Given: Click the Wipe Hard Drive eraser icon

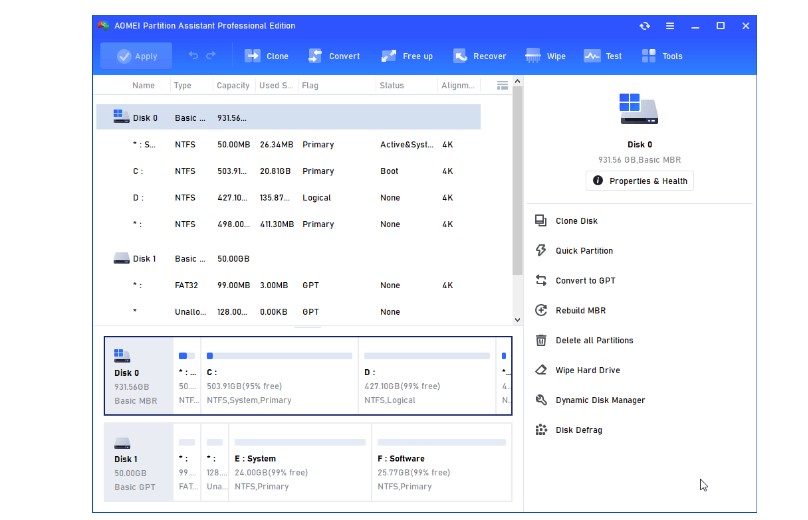Looking at the screenshot, I should (541, 370).
